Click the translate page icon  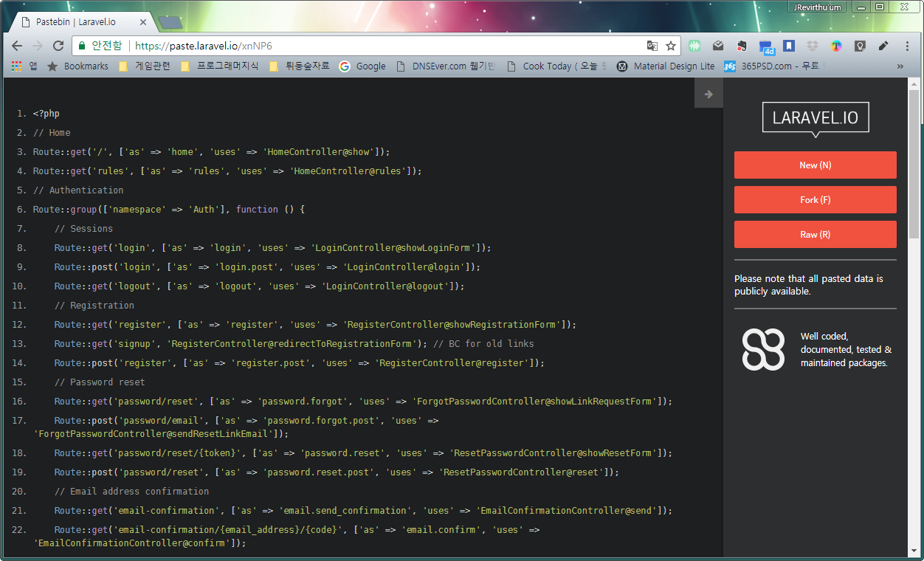tap(652, 46)
